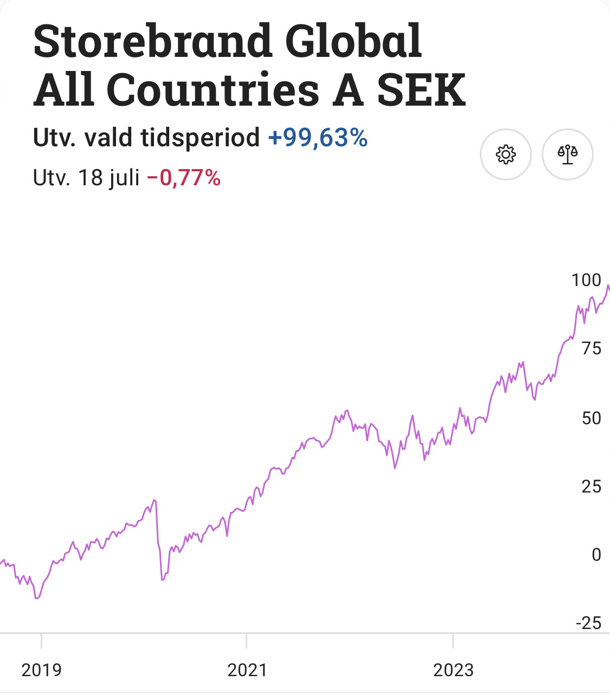Click the 100 y-axis label
The height and width of the screenshot is (700, 610).
pos(586,280)
